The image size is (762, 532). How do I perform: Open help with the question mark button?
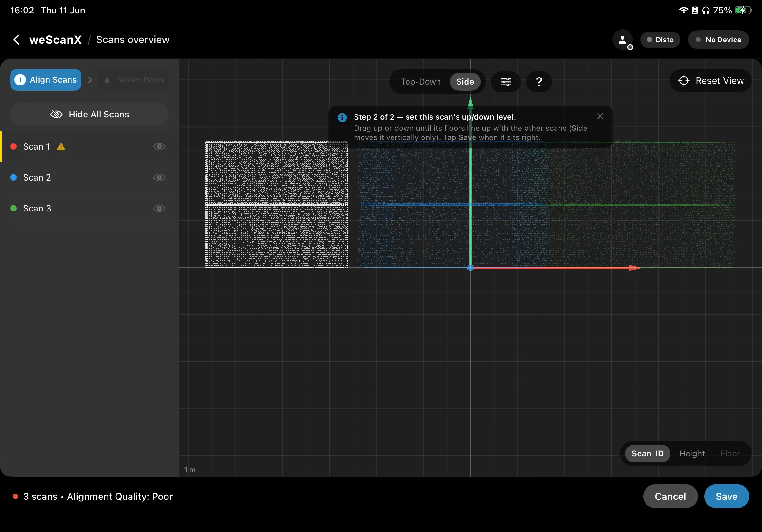coord(539,82)
